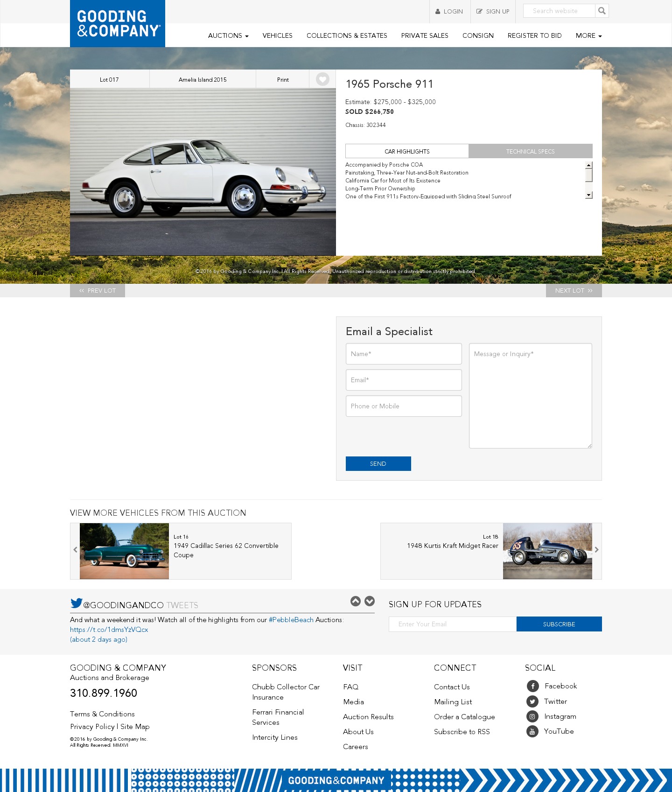Open Collections & Estates page
The height and width of the screenshot is (792, 672).
point(347,35)
